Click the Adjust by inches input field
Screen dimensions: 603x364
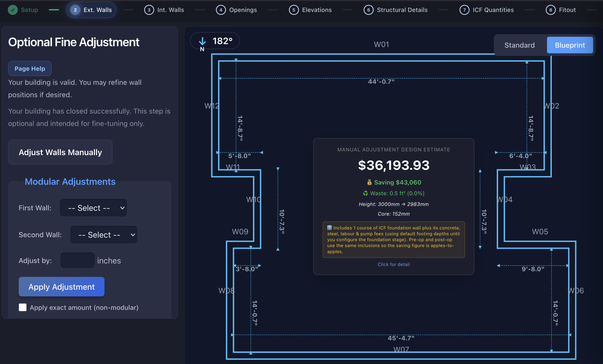[78, 261]
